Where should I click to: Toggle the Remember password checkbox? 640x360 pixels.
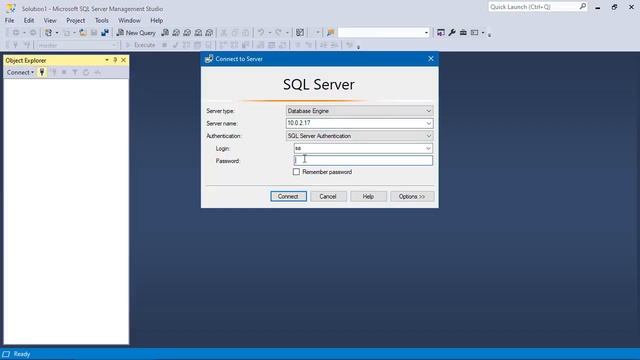point(296,172)
